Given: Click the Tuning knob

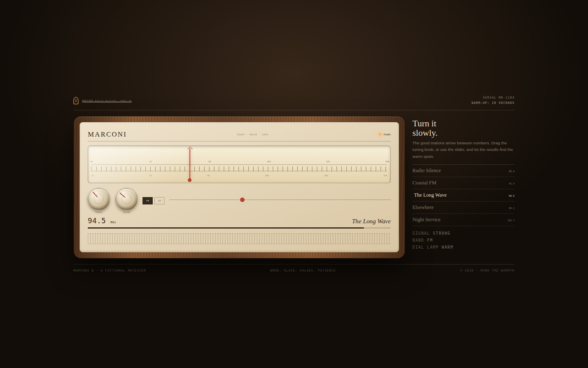Looking at the screenshot, I should (x=99, y=199).
